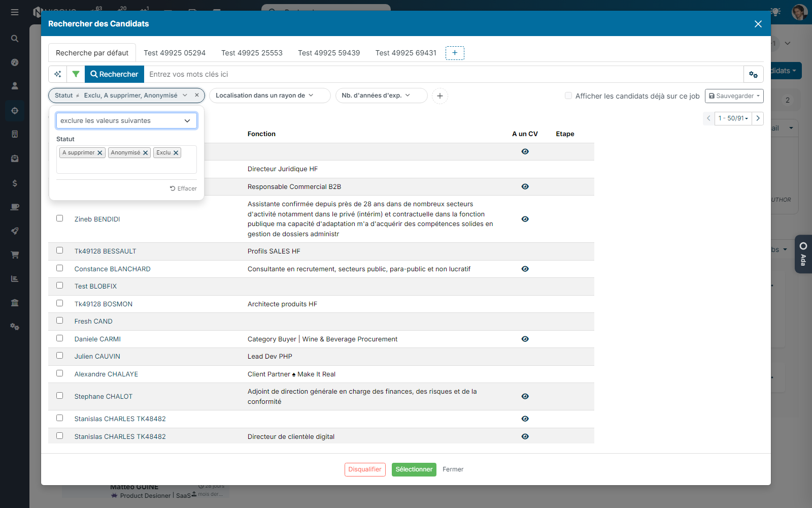Screen dimensions: 812x508
Task: Open CV eye icon for Responsable Commercial B2B
Action: click(525, 186)
